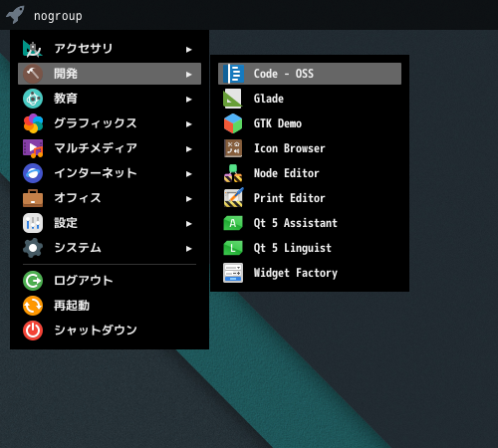Viewport: 498px width, 448px height.
Task: Launch Icon Browser from the submenu
Action: pyautogui.click(x=310, y=148)
